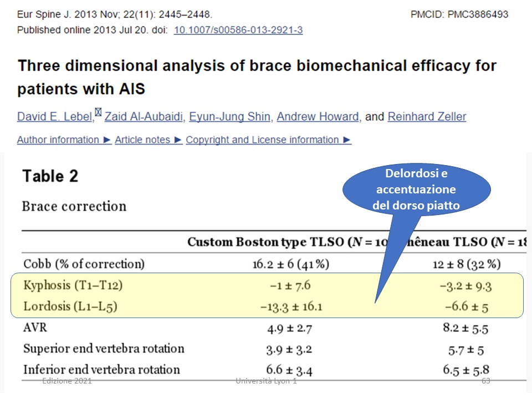Click the blue callout bubble Delordosi e accentuazione

pyautogui.click(x=416, y=190)
